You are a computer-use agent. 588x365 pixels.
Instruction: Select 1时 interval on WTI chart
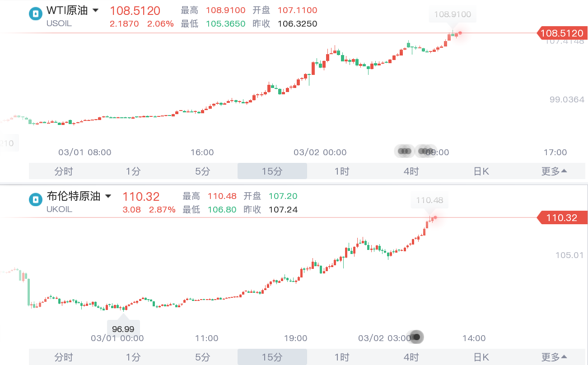(x=342, y=171)
